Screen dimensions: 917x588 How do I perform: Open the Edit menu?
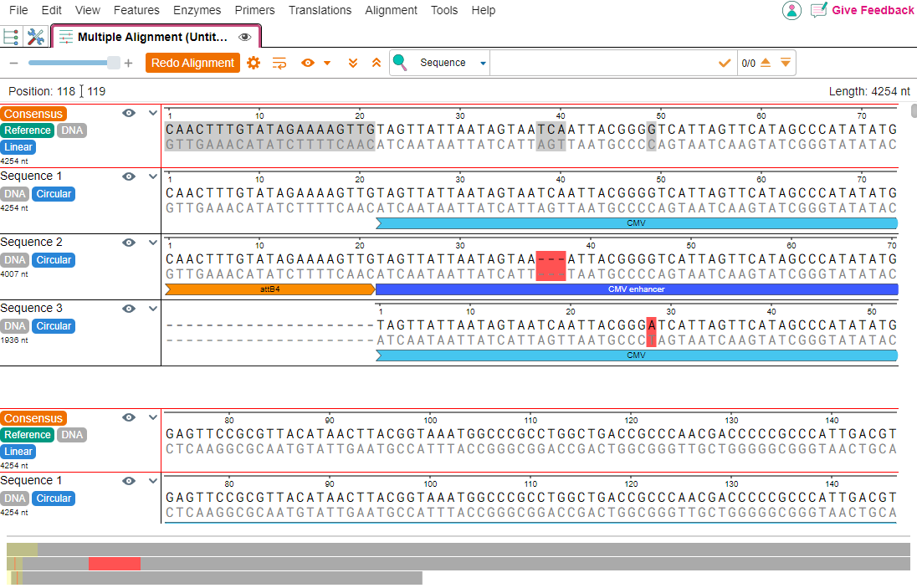[x=52, y=11]
